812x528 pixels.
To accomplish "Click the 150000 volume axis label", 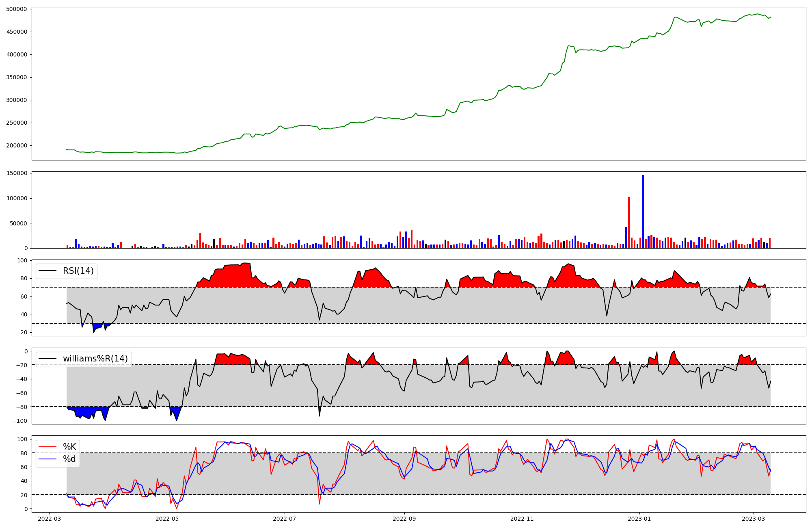I will coord(17,173).
